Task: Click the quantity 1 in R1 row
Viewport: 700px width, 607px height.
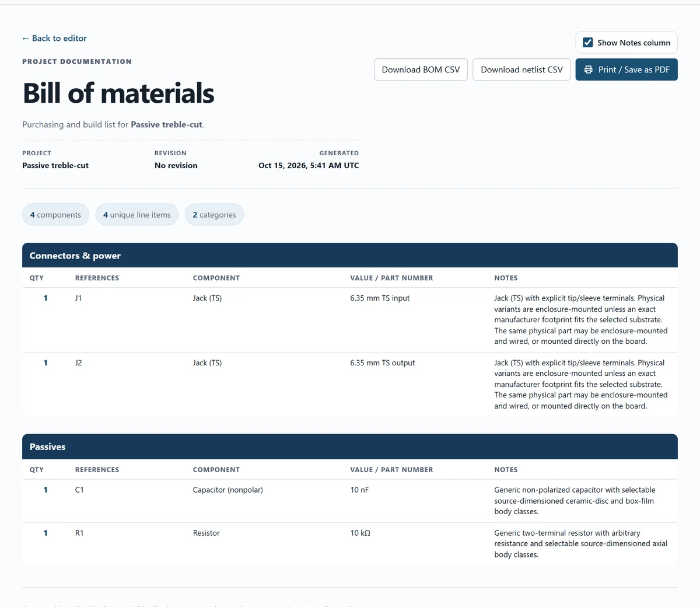Action: coord(45,533)
